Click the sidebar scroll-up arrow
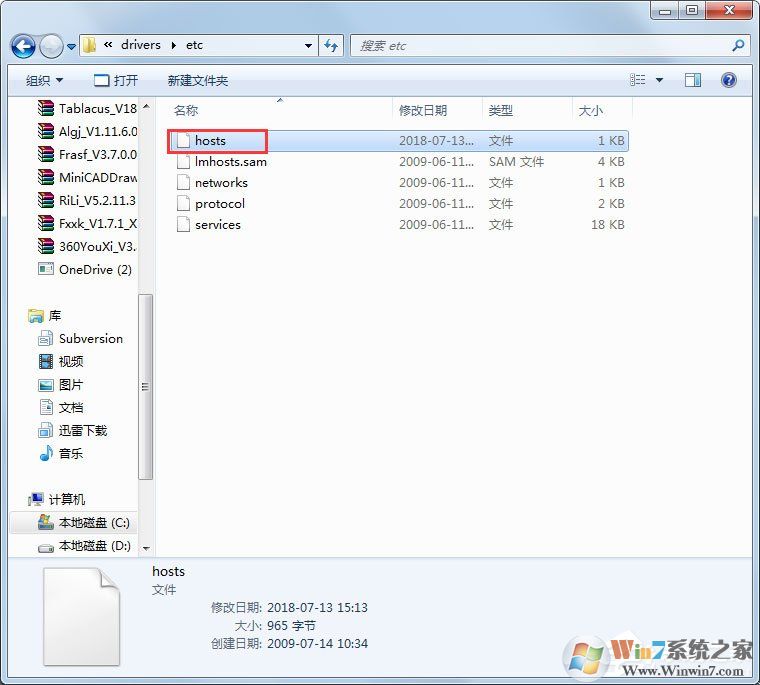 click(x=146, y=106)
